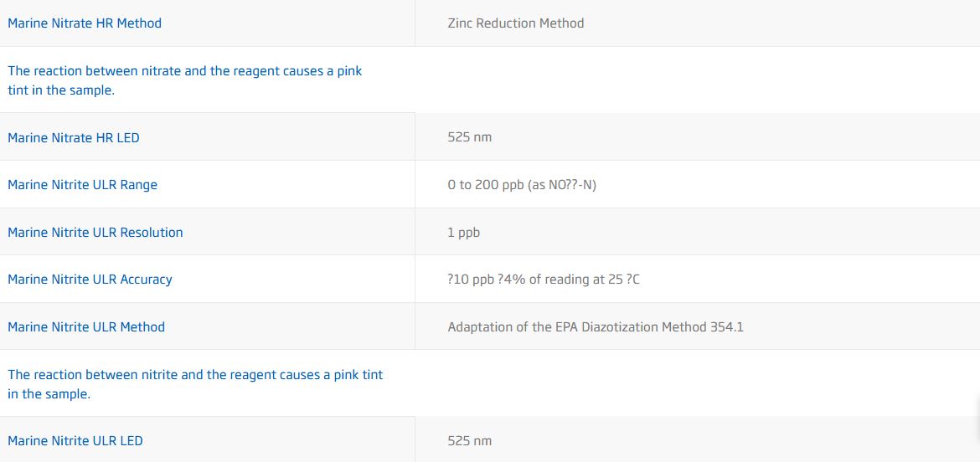
Task: Click the Marine Nitrite ULR Method label
Action: tap(86, 327)
